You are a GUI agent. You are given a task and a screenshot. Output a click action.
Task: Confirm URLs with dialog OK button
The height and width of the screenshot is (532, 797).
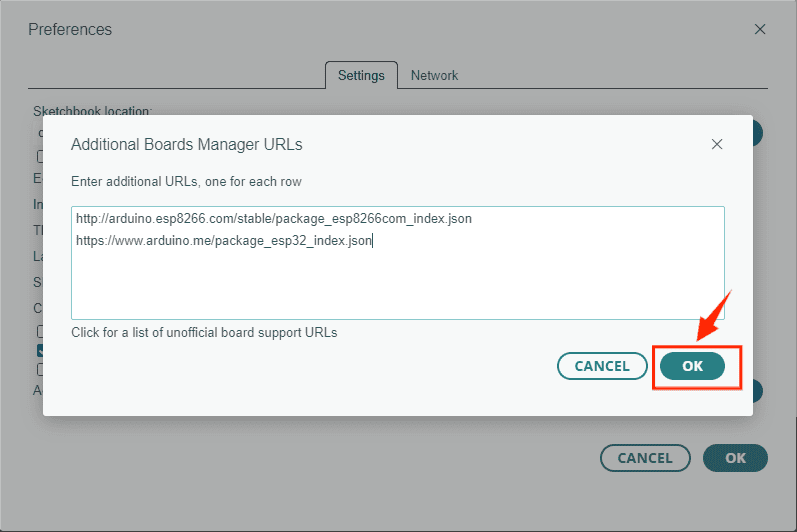click(692, 366)
